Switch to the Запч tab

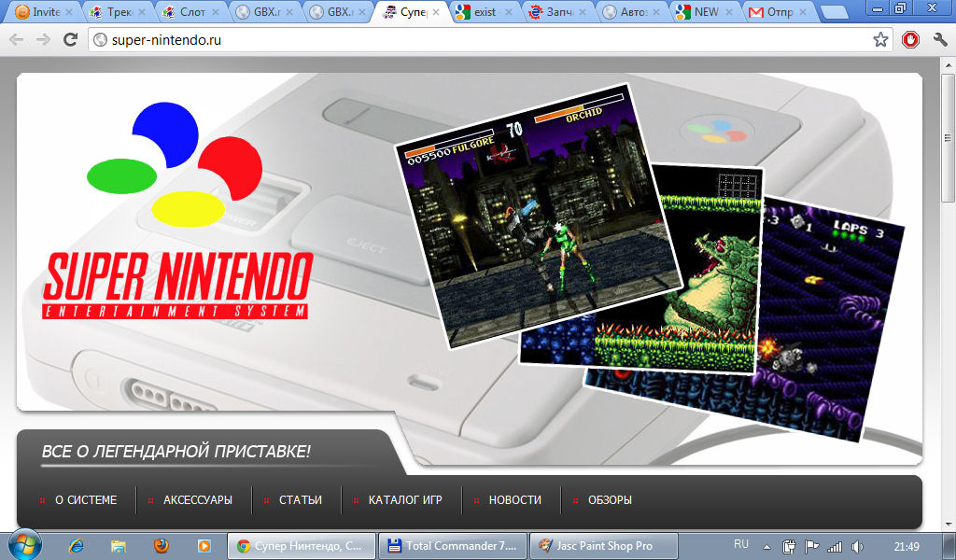click(558, 12)
